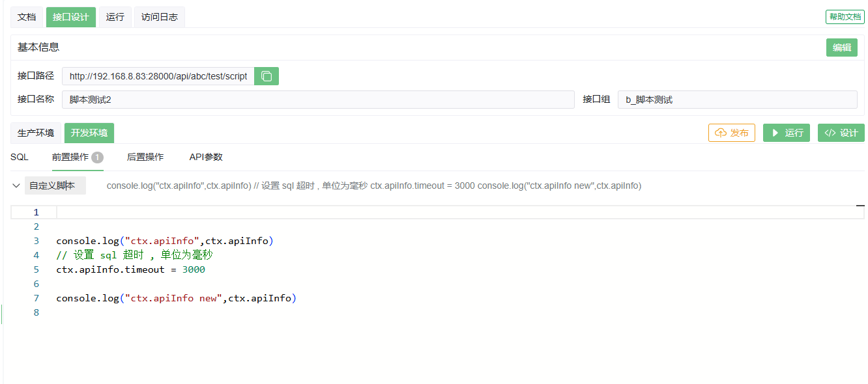
Task: Select the 前置操作 tab
Action: pyautogui.click(x=70, y=157)
